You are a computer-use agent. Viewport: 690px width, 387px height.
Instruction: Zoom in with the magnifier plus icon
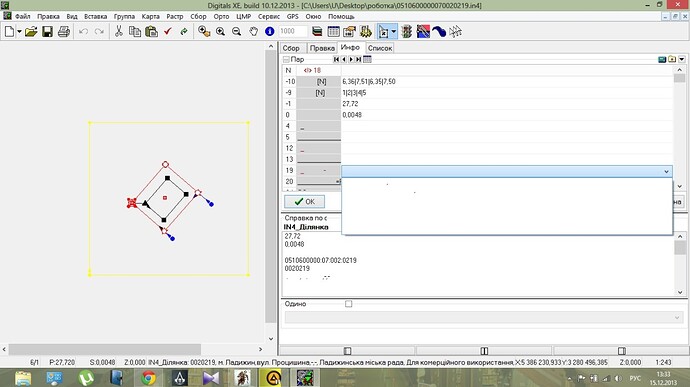pyautogui.click(x=220, y=32)
